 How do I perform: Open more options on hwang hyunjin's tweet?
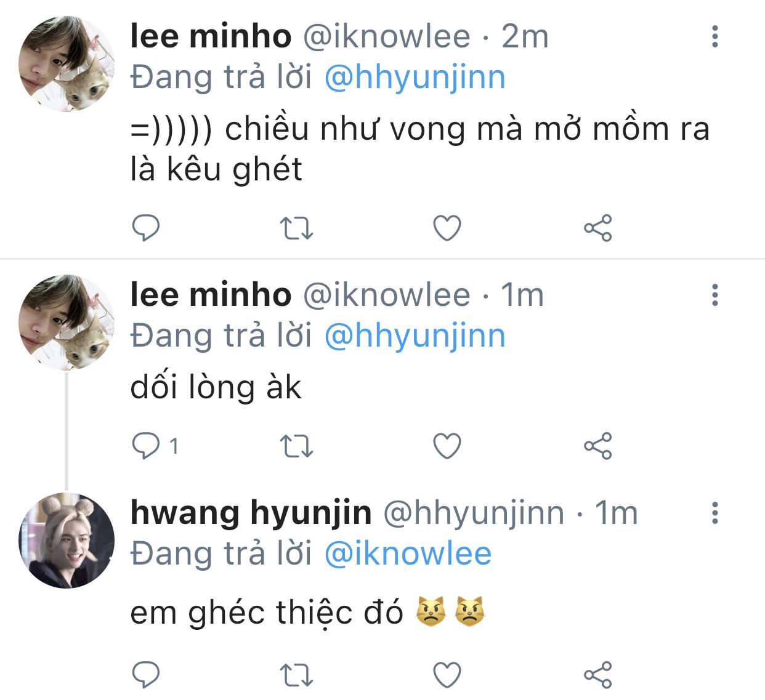coord(714,513)
